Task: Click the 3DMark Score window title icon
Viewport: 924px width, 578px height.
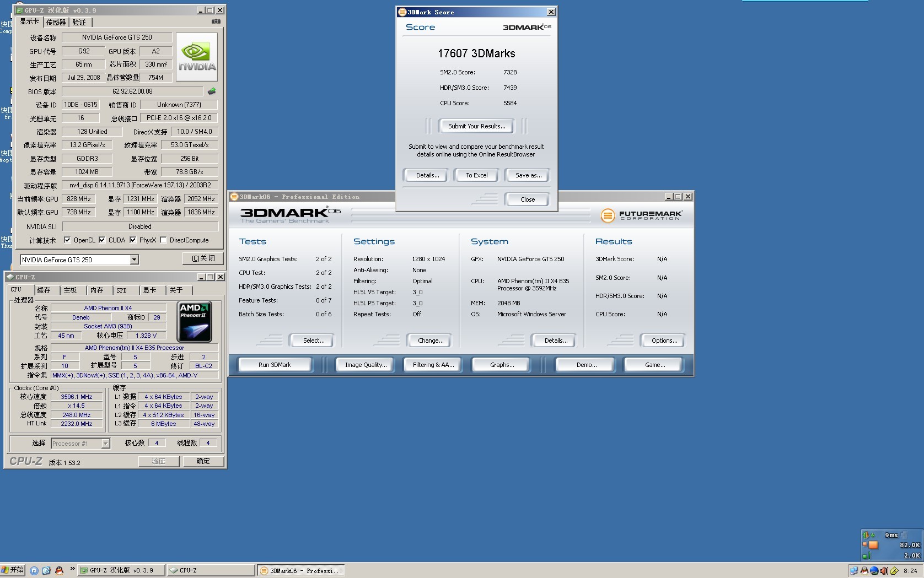Action: tap(402, 12)
